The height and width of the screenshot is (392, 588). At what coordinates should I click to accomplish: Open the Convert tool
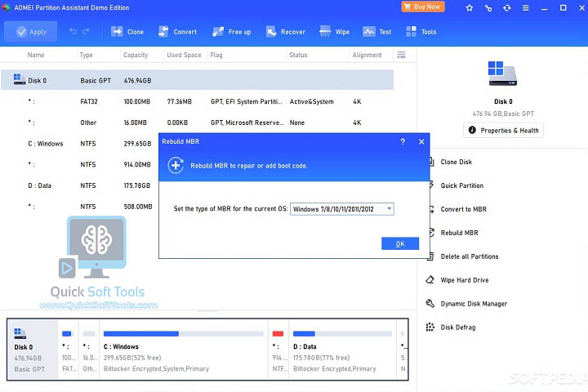tap(177, 32)
